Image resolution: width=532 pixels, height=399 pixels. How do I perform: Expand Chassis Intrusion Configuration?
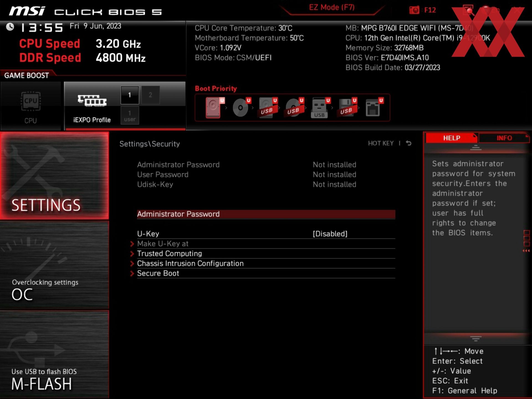pos(190,264)
